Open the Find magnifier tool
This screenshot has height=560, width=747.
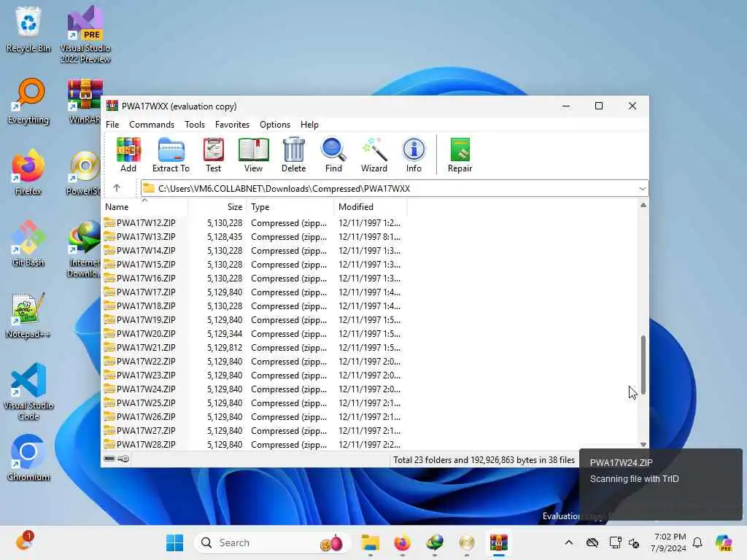(333, 155)
